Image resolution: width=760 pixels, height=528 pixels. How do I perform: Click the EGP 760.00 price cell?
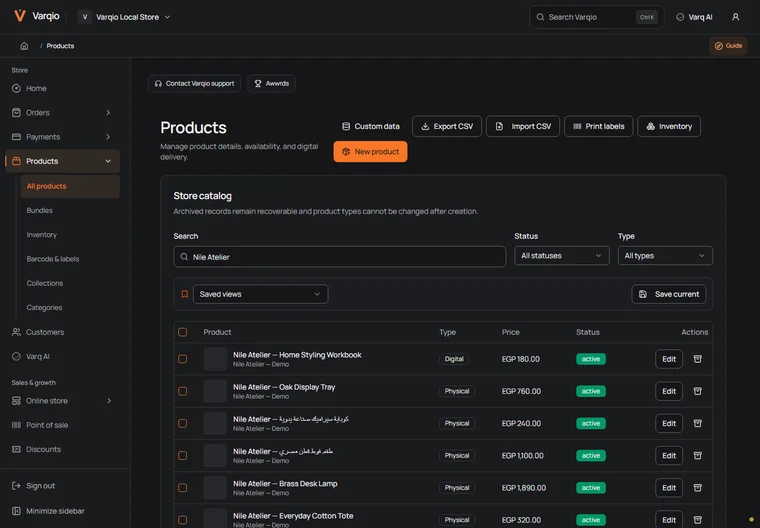521,391
